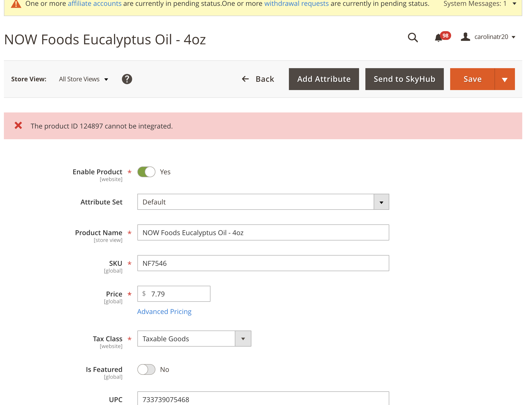The width and height of the screenshot is (532, 405).
Task: Click the Add Attribute button
Action: [x=324, y=79]
